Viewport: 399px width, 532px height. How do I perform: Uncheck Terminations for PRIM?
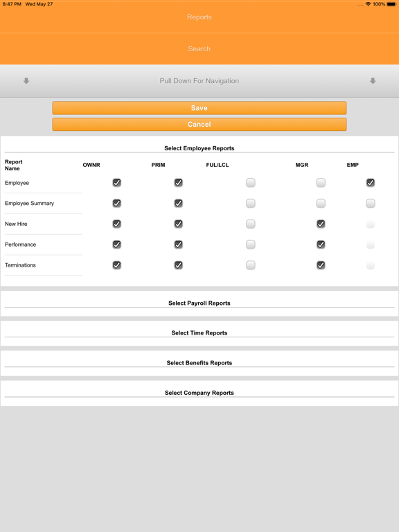pyautogui.click(x=179, y=265)
